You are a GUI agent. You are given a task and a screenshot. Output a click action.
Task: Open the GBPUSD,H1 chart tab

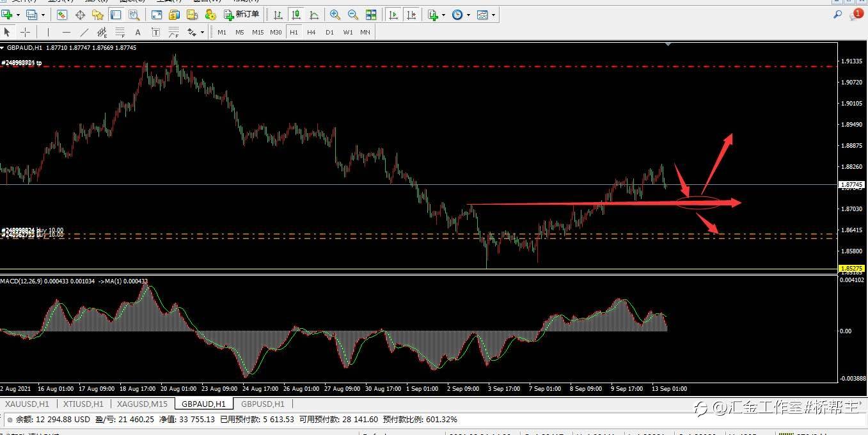262,404
